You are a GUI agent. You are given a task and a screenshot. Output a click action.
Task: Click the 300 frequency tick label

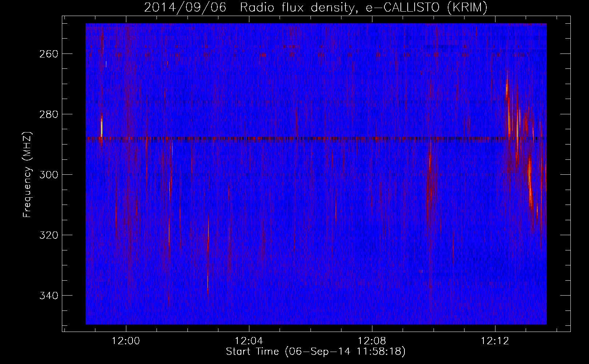click(49, 175)
